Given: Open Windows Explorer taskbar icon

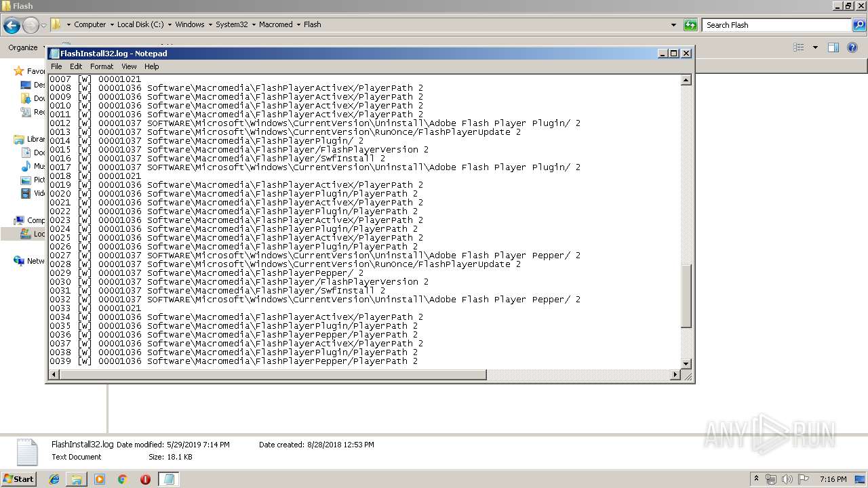Looking at the screenshot, I should point(77,479).
